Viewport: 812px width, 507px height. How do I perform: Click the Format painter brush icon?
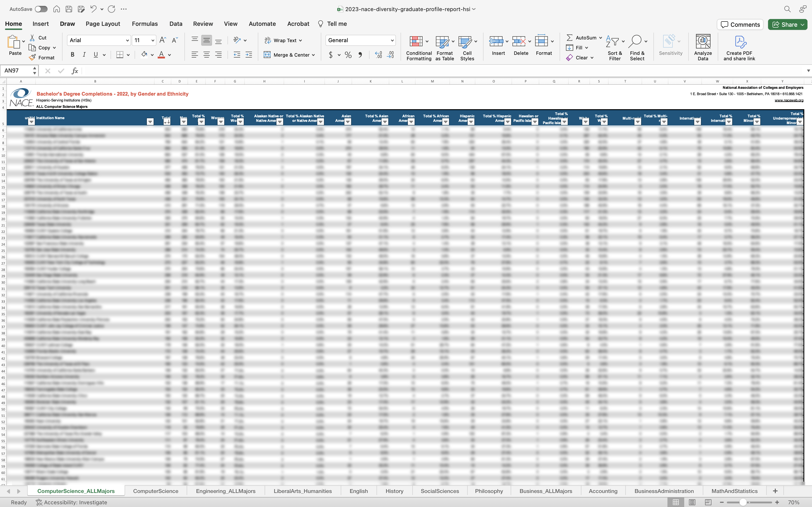[32, 57]
